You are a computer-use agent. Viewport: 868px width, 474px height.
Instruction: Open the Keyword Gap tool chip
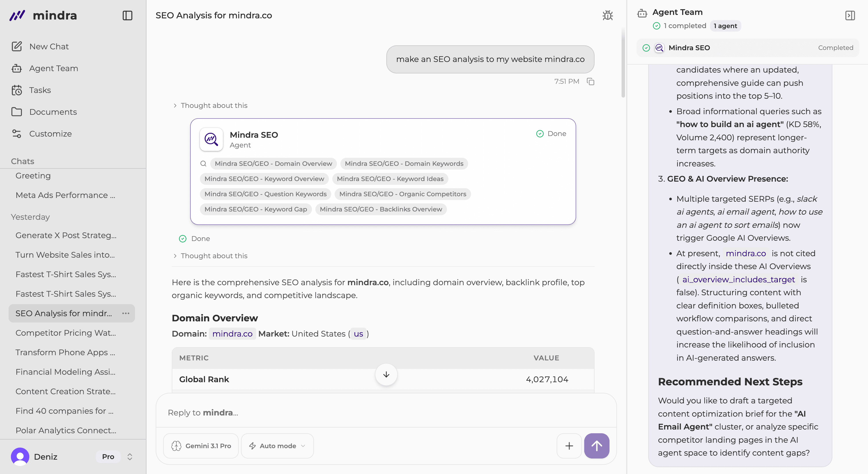256,209
